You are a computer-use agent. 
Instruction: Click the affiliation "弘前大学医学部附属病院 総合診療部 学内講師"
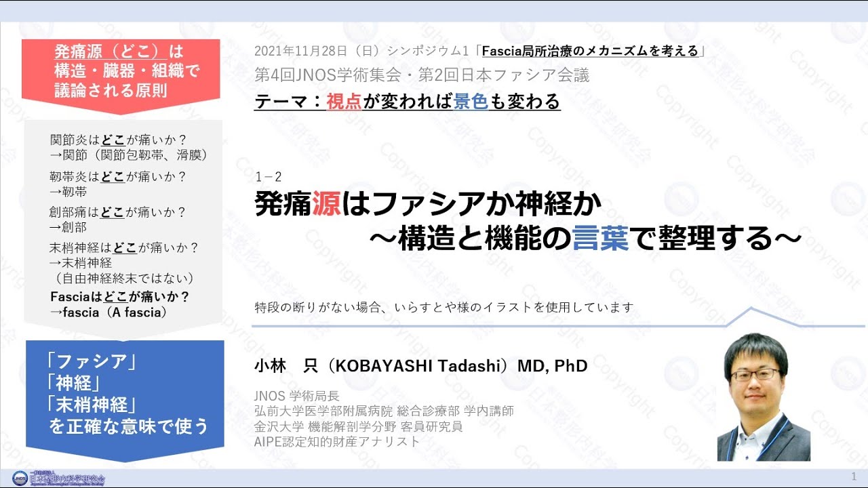coord(384,411)
